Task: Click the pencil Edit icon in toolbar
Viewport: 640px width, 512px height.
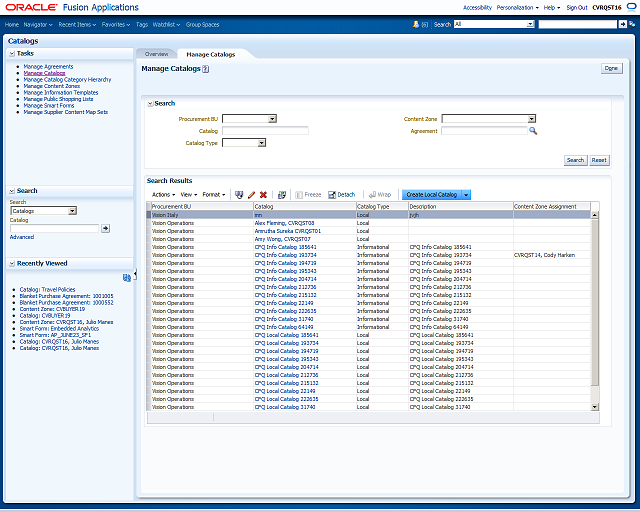Action: coord(251,195)
